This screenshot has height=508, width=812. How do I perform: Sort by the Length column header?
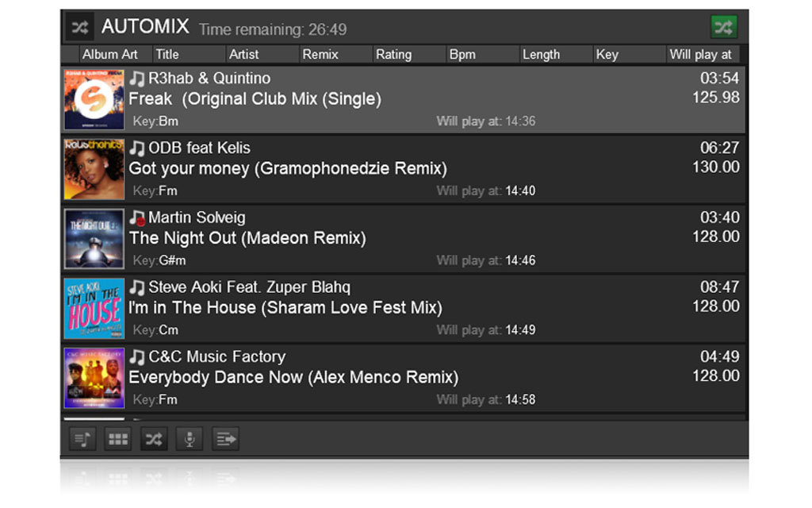coord(556,55)
